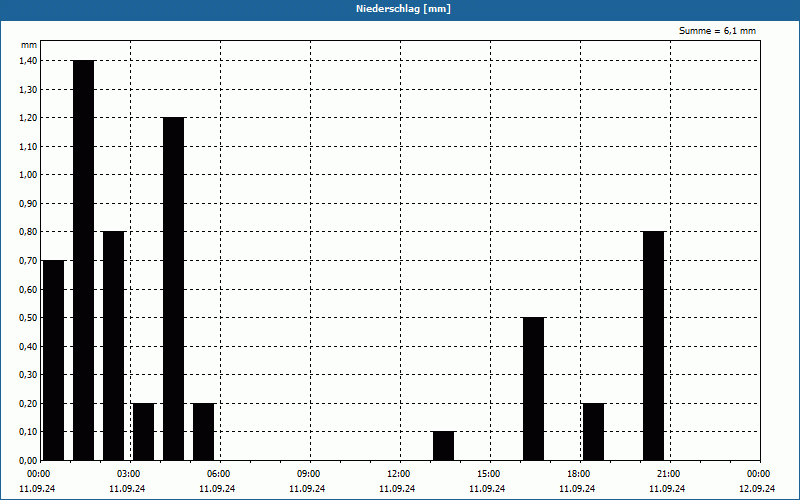Select the '21:00' time label
Image resolution: width=800 pixels, height=500 pixels.
(x=668, y=474)
